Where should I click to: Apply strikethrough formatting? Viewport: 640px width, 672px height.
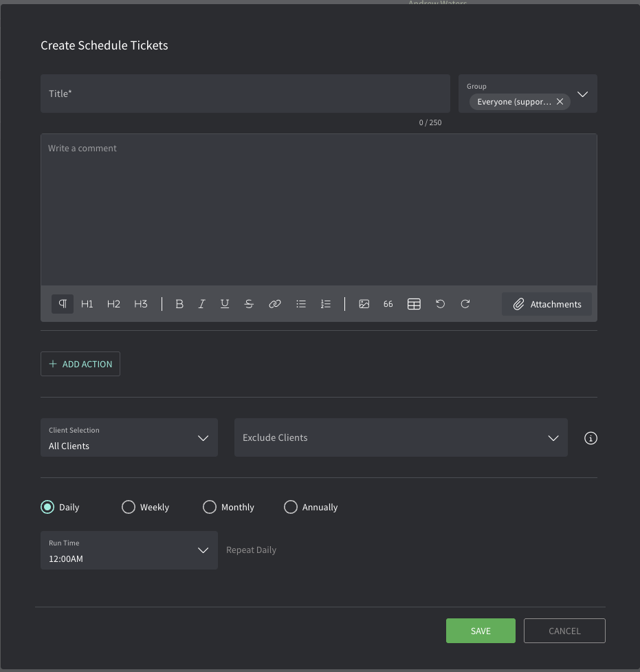[x=249, y=304]
